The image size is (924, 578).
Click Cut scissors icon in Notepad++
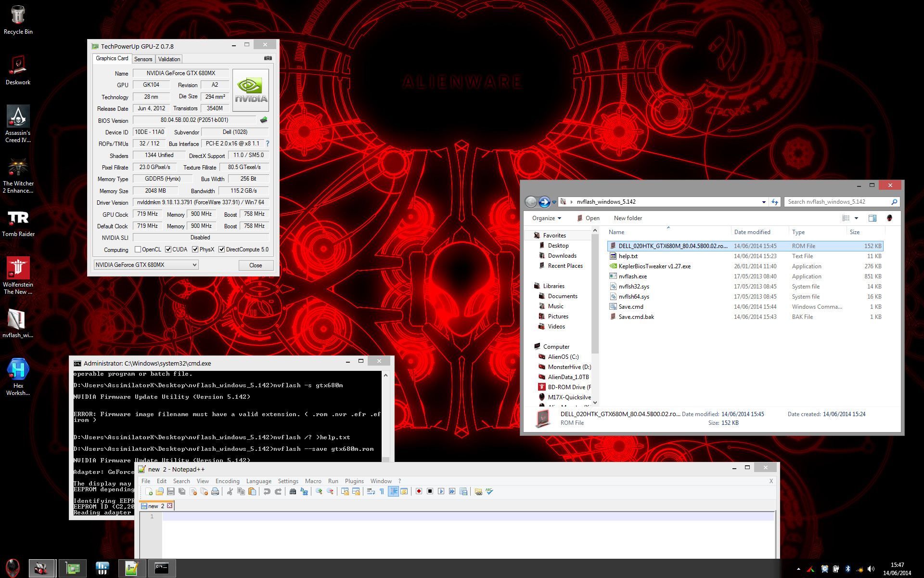point(230,491)
